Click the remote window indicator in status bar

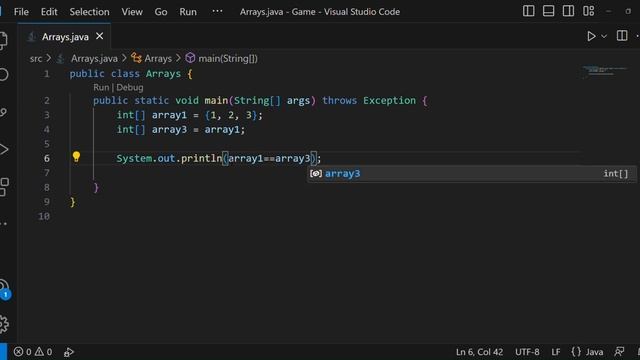pyautogui.click(x=3, y=352)
